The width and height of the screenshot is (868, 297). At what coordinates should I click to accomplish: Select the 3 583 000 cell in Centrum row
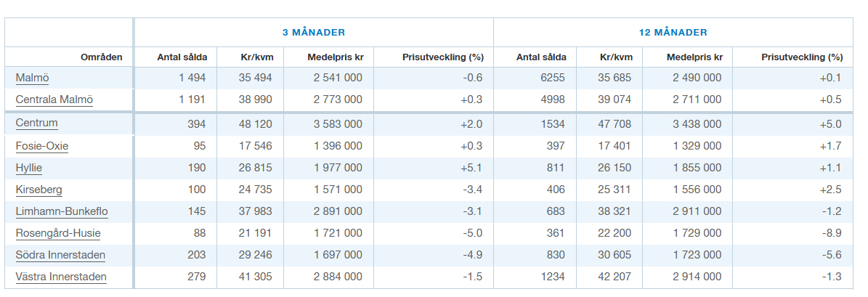[x=338, y=123]
